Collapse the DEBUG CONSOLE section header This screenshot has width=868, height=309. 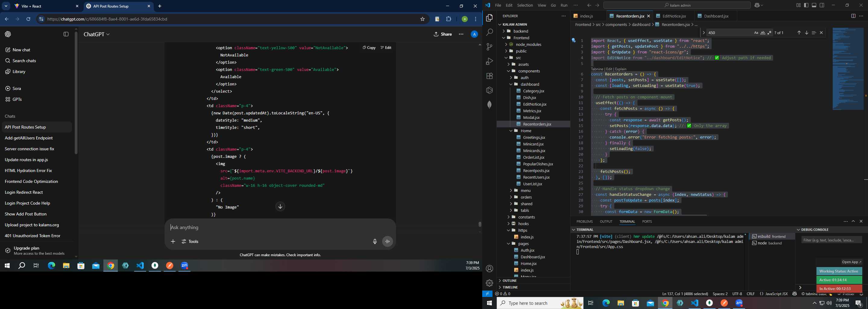coord(814,230)
